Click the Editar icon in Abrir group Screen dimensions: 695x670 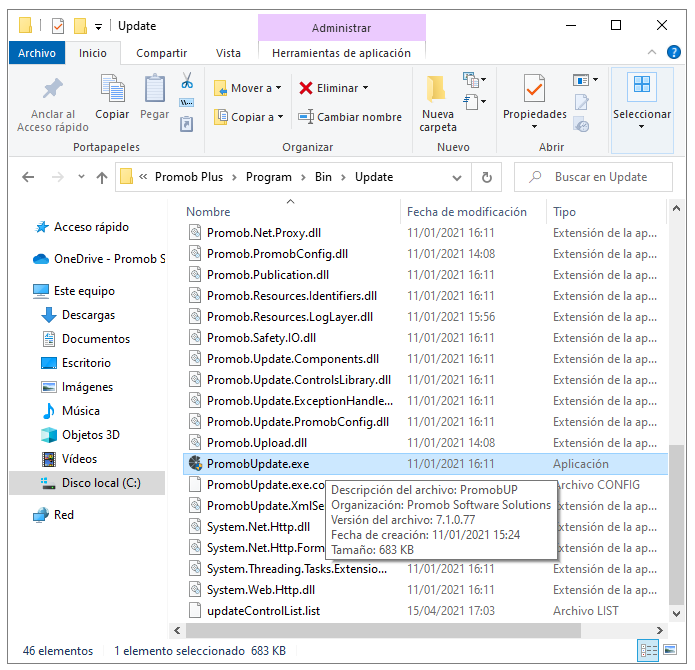(x=582, y=102)
